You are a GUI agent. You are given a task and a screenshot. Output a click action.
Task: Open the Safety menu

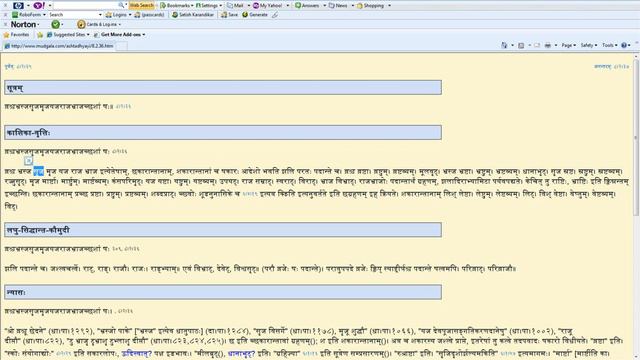tap(589, 45)
